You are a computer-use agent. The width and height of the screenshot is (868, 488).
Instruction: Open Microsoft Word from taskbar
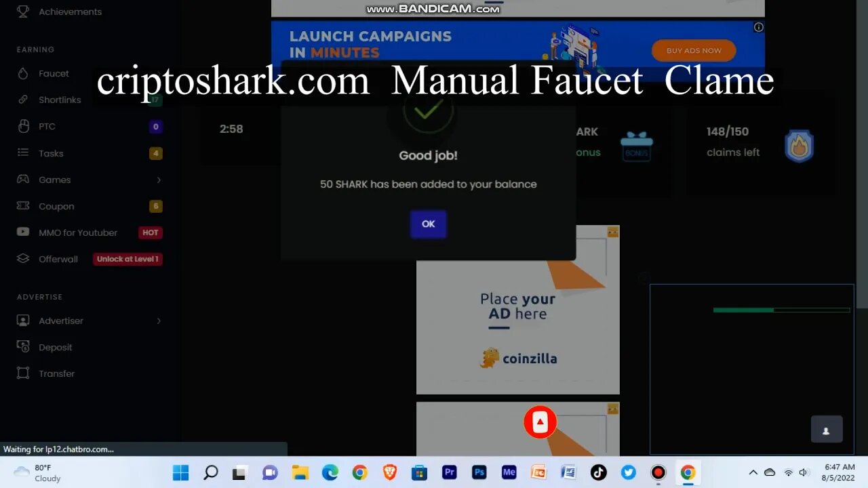(x=568, y=472)
